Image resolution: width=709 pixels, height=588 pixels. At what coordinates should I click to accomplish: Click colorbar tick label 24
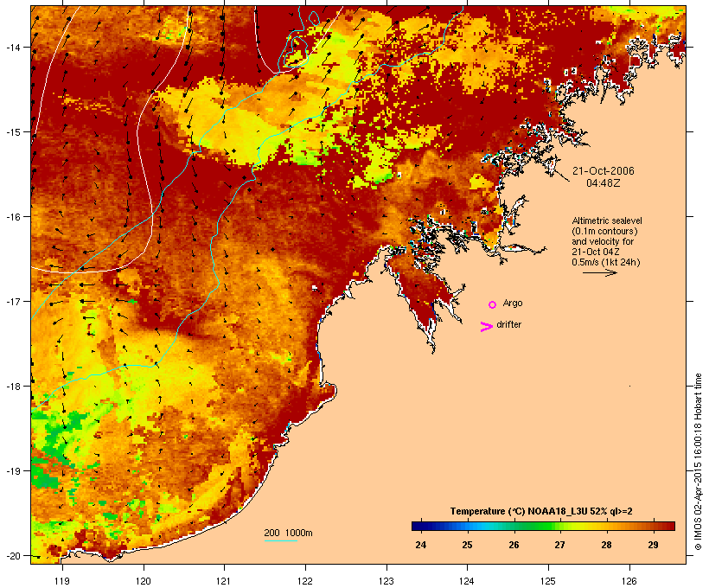[x=420, y=545]
